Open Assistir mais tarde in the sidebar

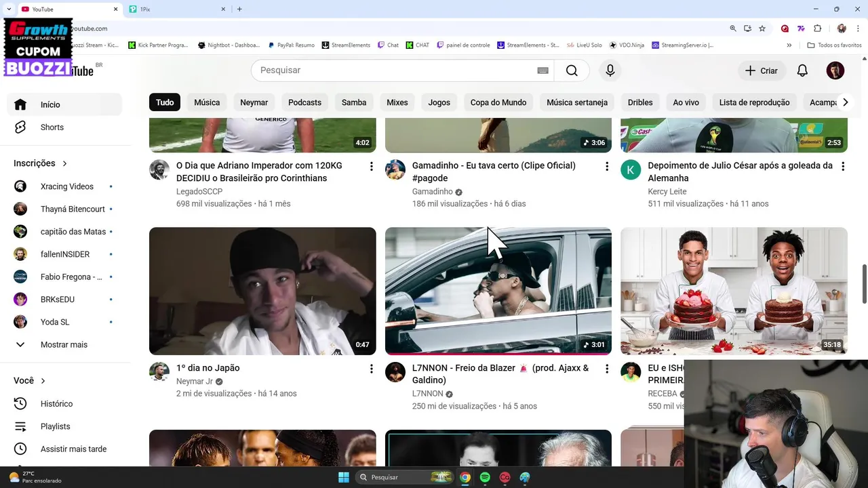pos(64,449)
